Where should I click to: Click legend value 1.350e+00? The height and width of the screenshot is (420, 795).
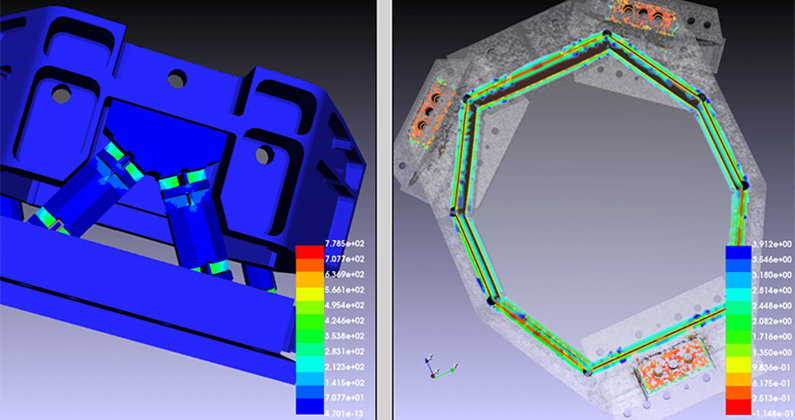point(773,352)
